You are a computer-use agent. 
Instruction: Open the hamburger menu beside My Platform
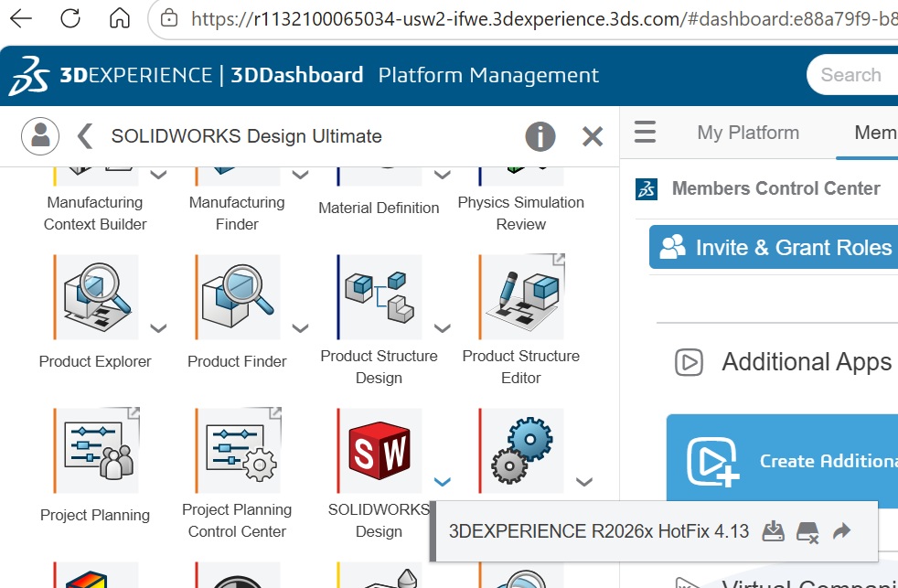click(x=645, y=133)
